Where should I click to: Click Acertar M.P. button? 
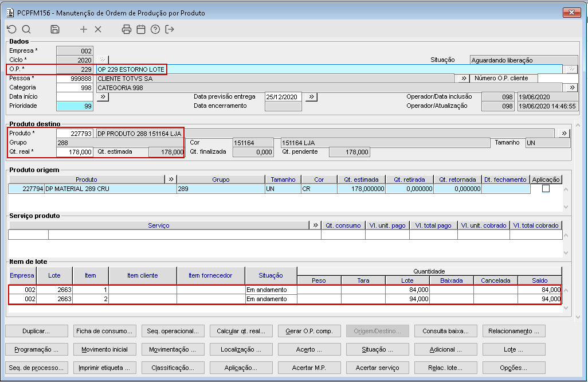click(309, 368)
